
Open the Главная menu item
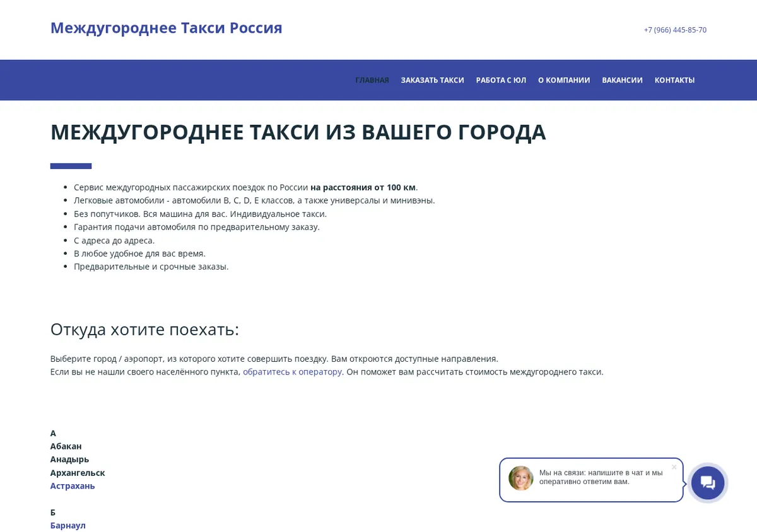click(x=372, y=80)
